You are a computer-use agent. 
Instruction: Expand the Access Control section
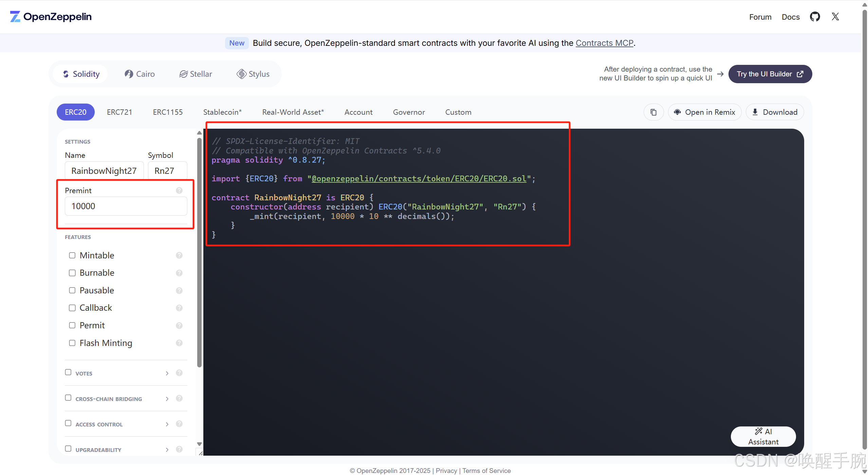[x=167, y=424]
